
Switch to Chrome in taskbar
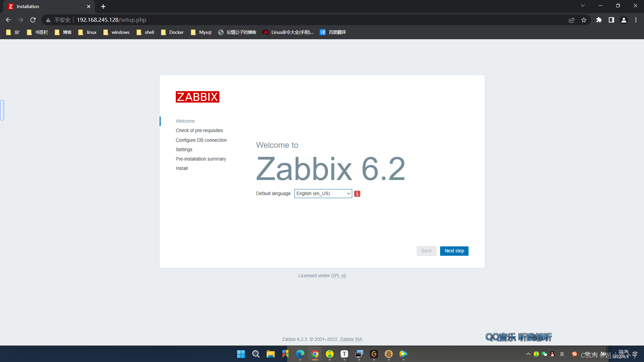315,354
